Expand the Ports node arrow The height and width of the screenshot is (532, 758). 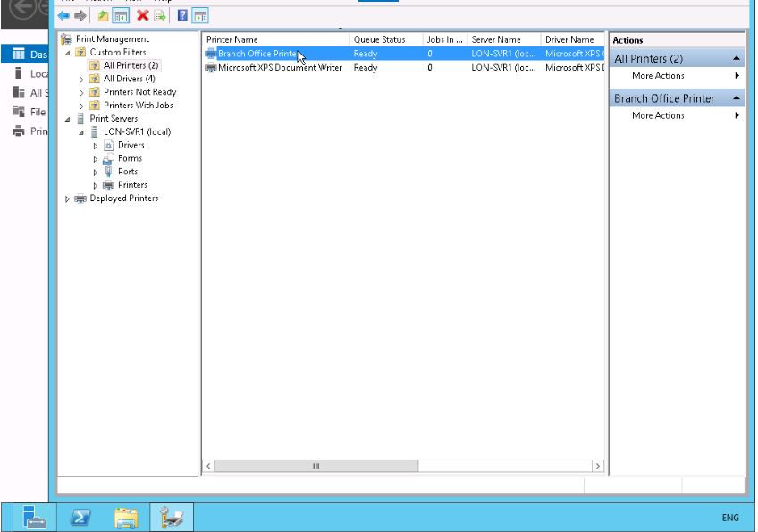(x=96, y=173)
